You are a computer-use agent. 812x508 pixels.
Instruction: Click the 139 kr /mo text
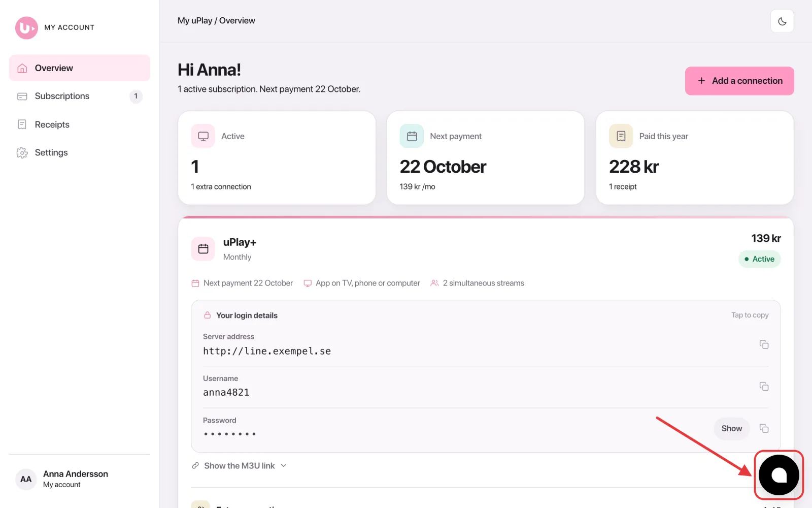(417, 186)
